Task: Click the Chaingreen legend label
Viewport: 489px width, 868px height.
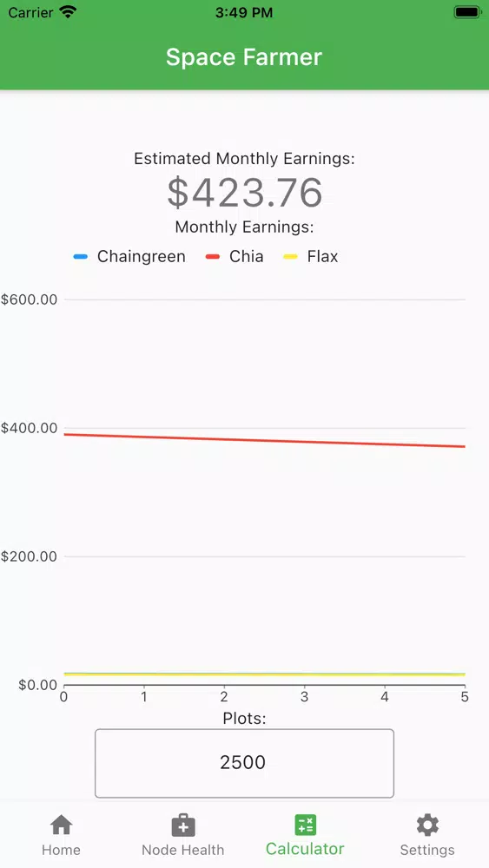Action: (x=142, y=257)
